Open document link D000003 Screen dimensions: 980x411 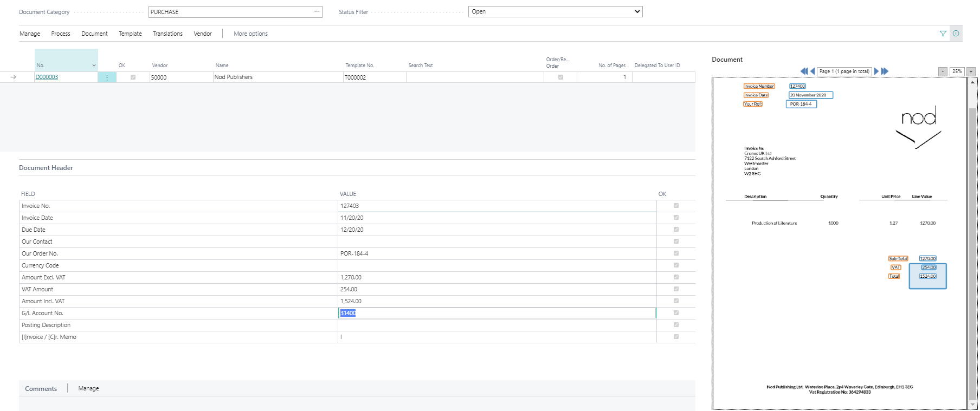click(x=47, y=77)
